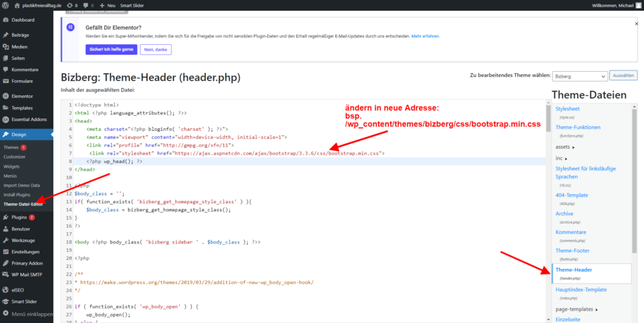The image size is (644, 323).
Task: Click the Design paintbrush icon
Action: pyautogui.click(x=6, y=134)
